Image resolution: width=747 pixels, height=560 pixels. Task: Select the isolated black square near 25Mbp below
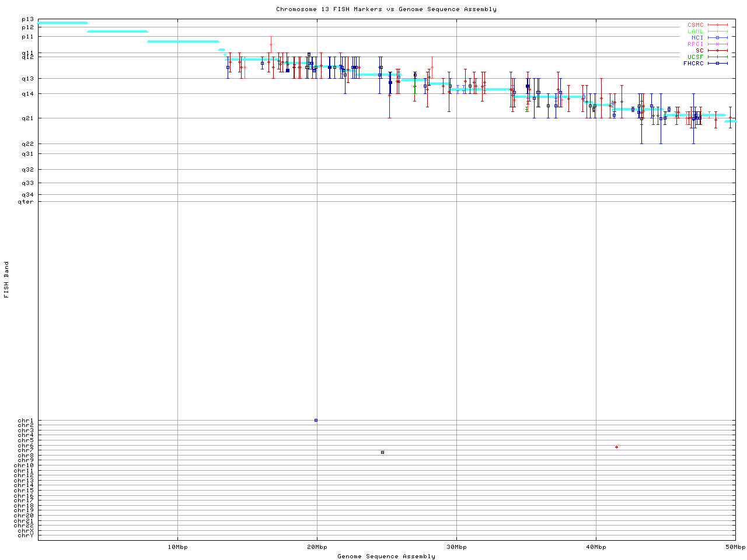pos(382,452)
